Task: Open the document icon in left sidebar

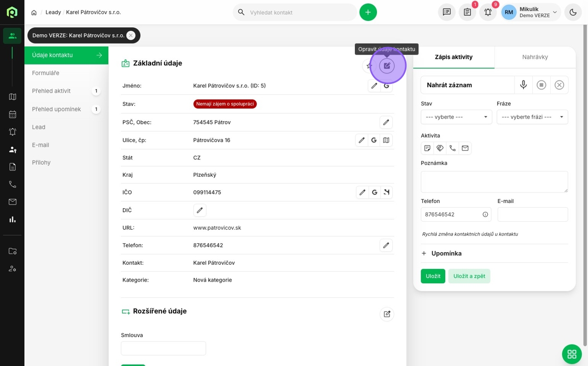Action: (x=13, y=167)
